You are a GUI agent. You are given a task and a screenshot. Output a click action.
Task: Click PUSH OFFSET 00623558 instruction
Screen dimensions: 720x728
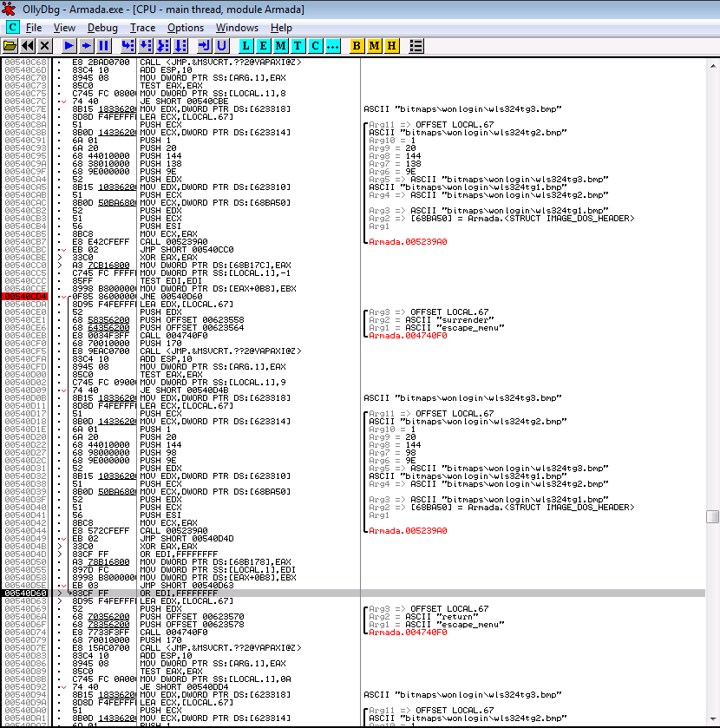coord(192,320)
